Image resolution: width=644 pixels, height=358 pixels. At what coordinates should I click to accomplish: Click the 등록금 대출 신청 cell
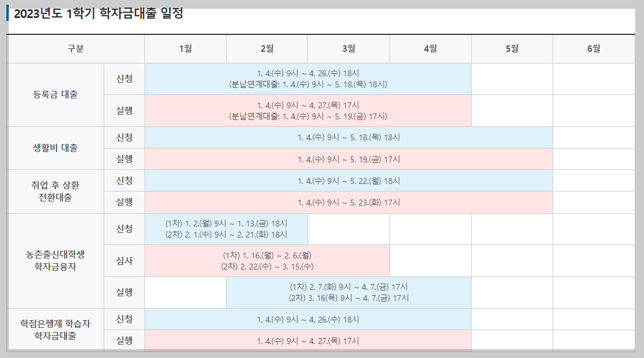[307, 79]
